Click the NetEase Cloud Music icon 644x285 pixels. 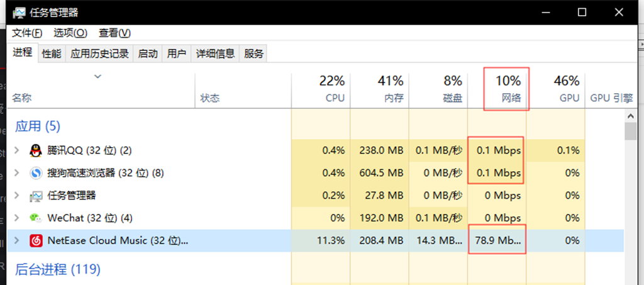[x=36, y=241]
